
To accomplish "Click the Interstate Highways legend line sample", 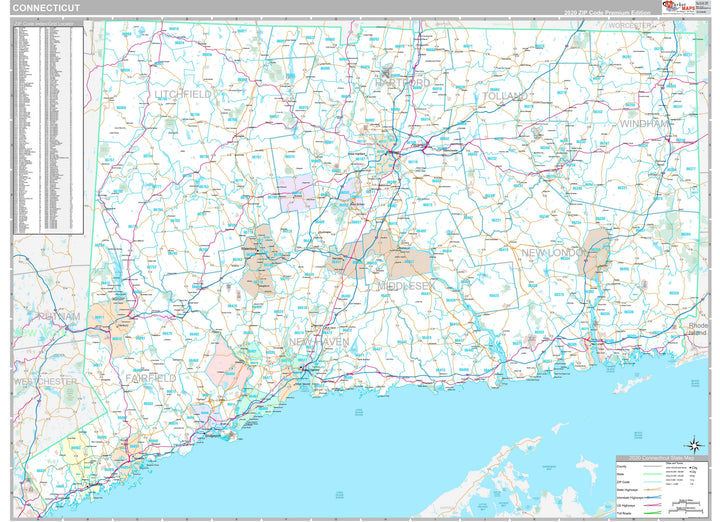I will [652, 497].
